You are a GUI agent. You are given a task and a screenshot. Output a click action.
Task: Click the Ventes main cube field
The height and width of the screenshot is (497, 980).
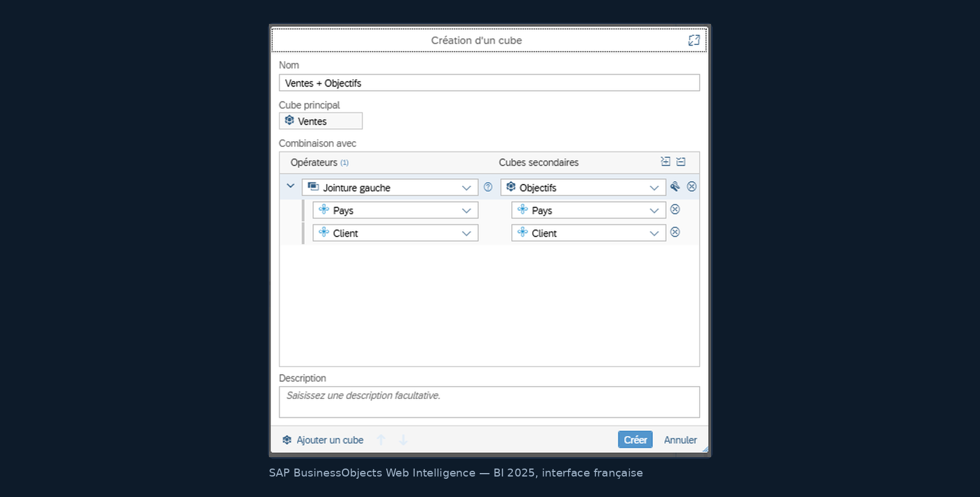coord(321,121)
